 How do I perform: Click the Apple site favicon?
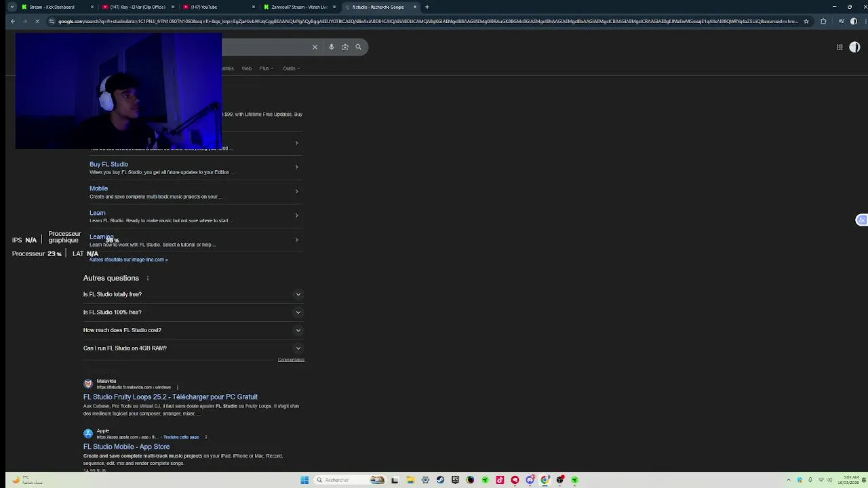87,433
